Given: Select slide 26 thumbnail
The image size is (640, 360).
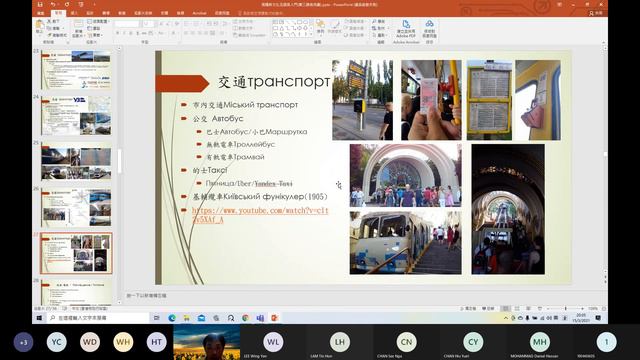Looking at the screenshot, I should point(76,207).
